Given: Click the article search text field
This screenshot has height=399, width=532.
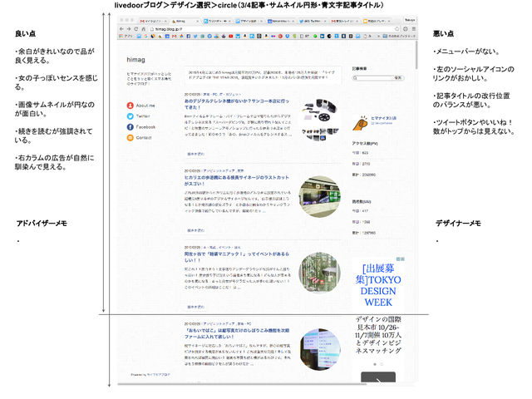Looking at the screenshot, I should tap(372, 78).
